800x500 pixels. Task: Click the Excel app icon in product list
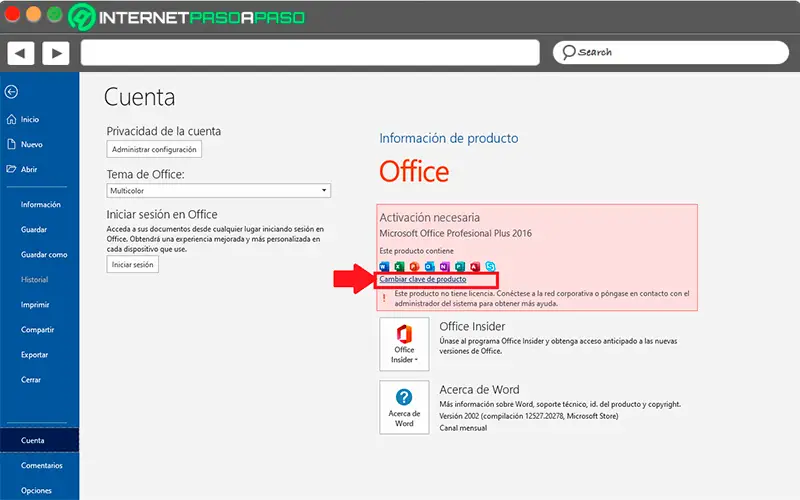point(399,266)
